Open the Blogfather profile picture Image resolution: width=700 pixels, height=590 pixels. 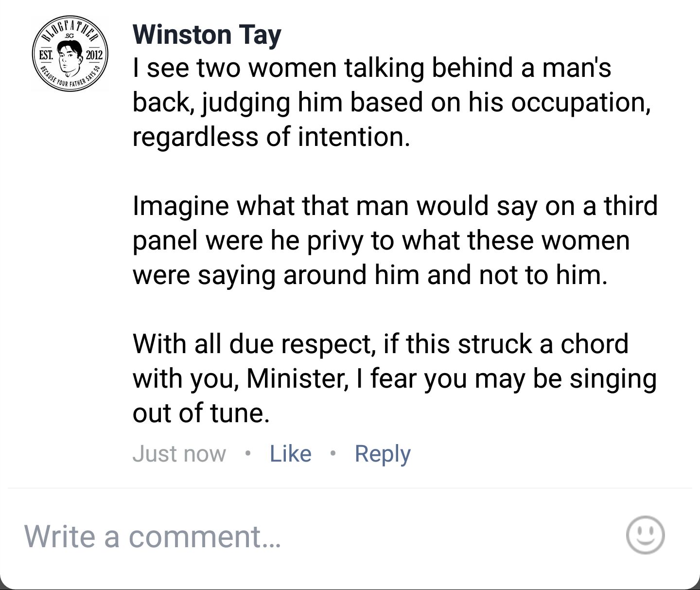(x=70, y=54)
